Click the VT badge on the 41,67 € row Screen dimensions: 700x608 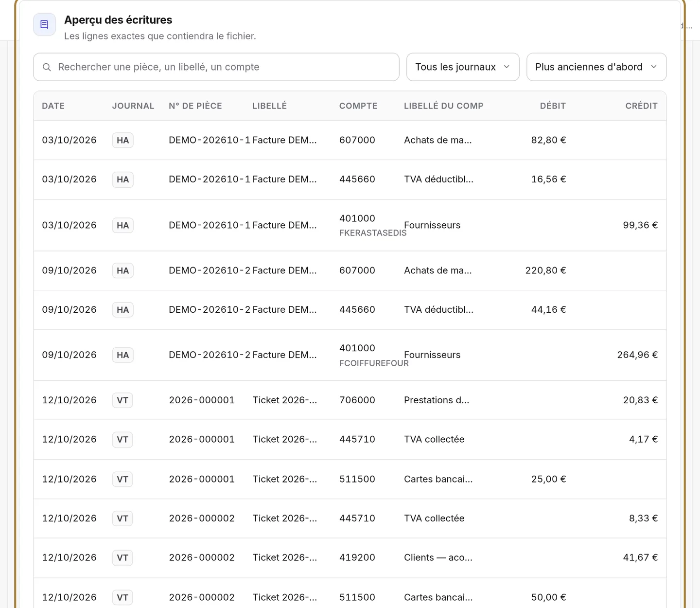[x=122, y=558]
